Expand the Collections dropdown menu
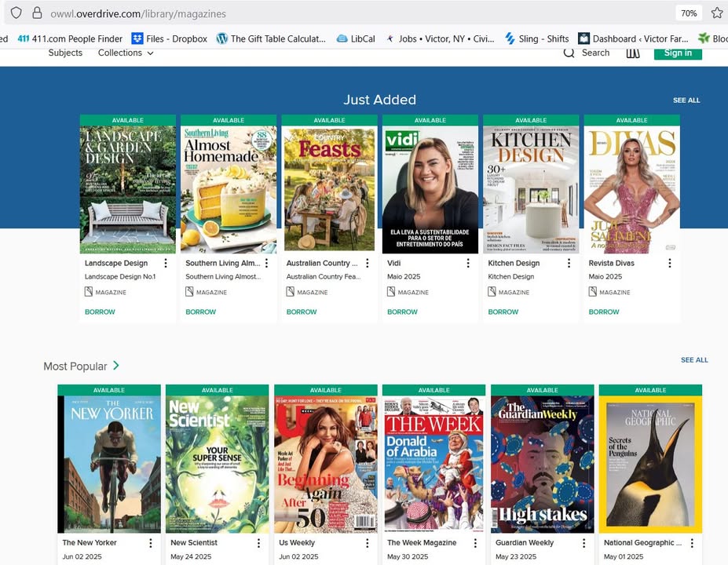This screenshot has width=728, height=565. [x=126, y=53]
